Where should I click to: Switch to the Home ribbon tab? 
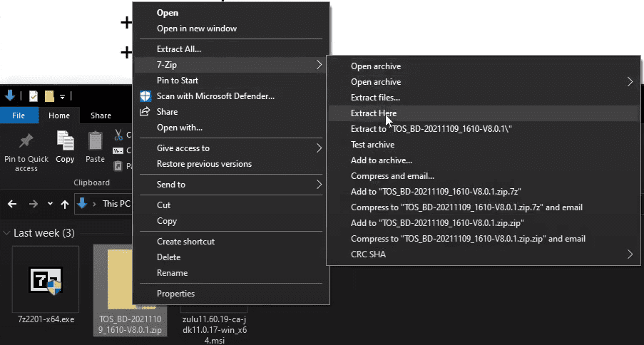(x=59, y=115)
